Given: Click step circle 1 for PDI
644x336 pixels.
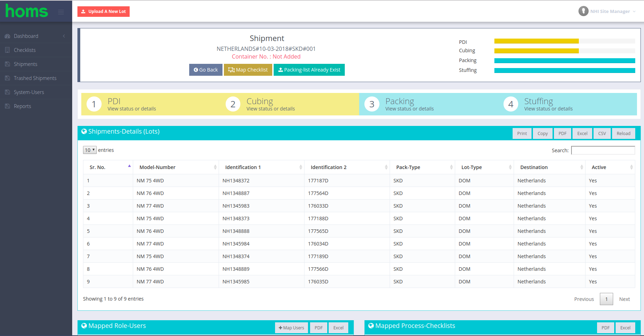Looking at the screenshot, I should tap(94, 104).
